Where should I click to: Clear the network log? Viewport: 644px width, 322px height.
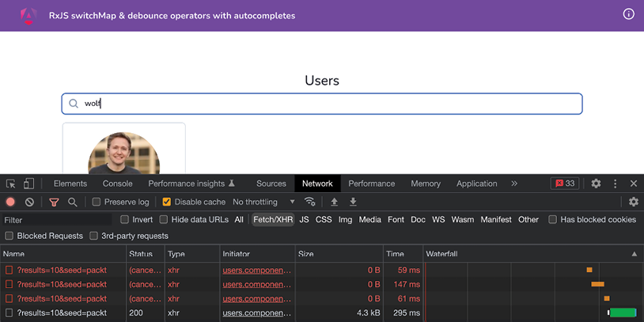pos(29,202)
